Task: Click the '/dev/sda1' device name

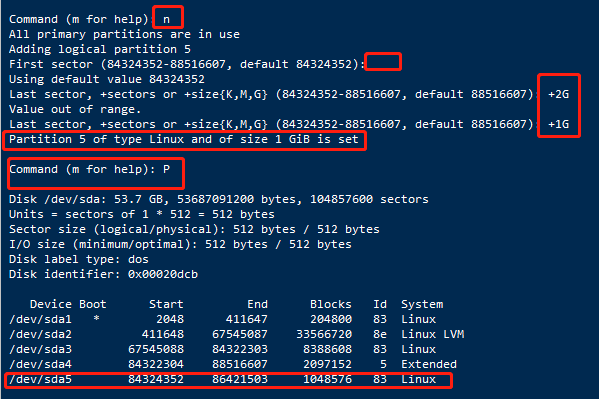Action: (40, 319)
